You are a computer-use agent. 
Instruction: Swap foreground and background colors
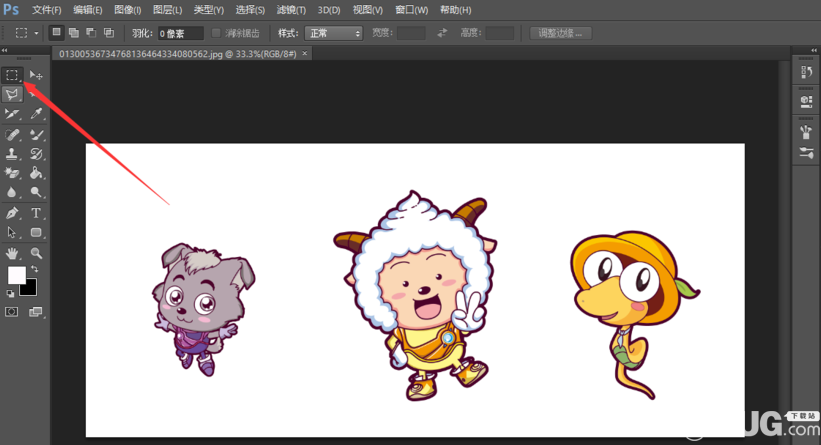coord(35,269)
